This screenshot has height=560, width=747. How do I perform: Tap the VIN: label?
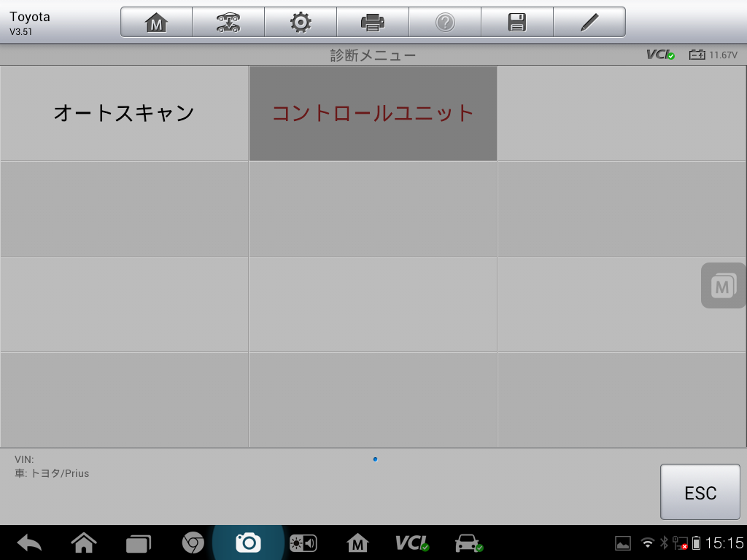(24, 459)
